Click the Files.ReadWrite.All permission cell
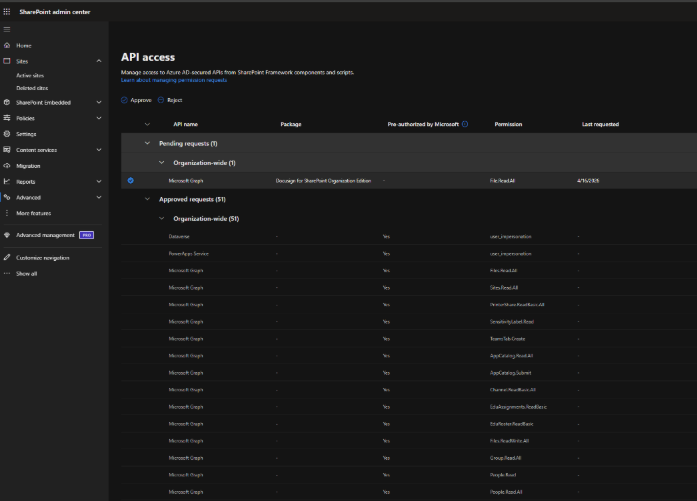The image size is (697, 501). (x=509, y=441)
